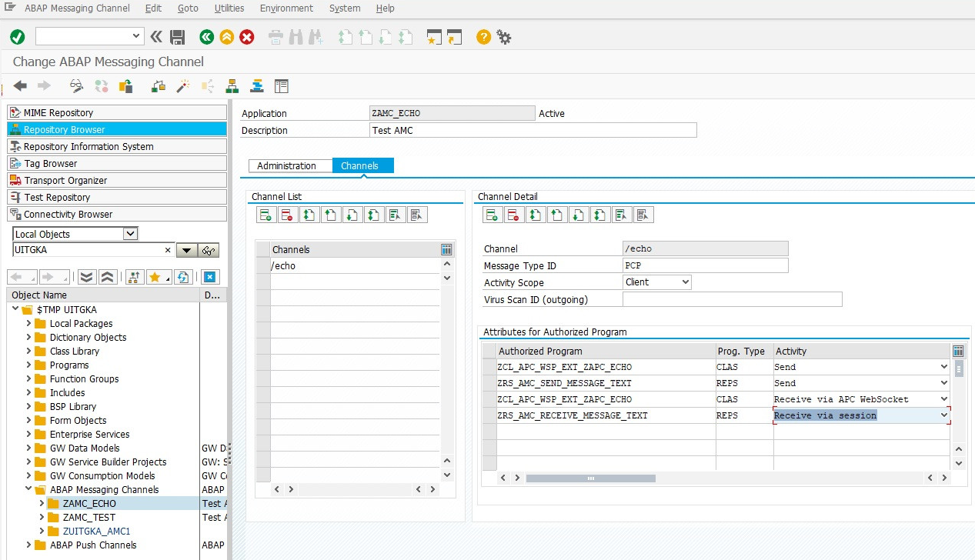Image resolution: width=975 pixels, height=560 pixels.
Task: Click Channels table column settings icon
Action: pos(446,249)
